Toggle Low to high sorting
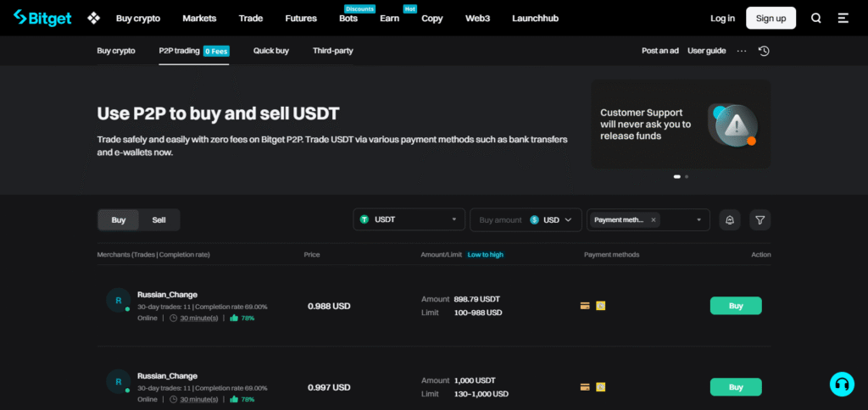 click(x=486, y=254)
